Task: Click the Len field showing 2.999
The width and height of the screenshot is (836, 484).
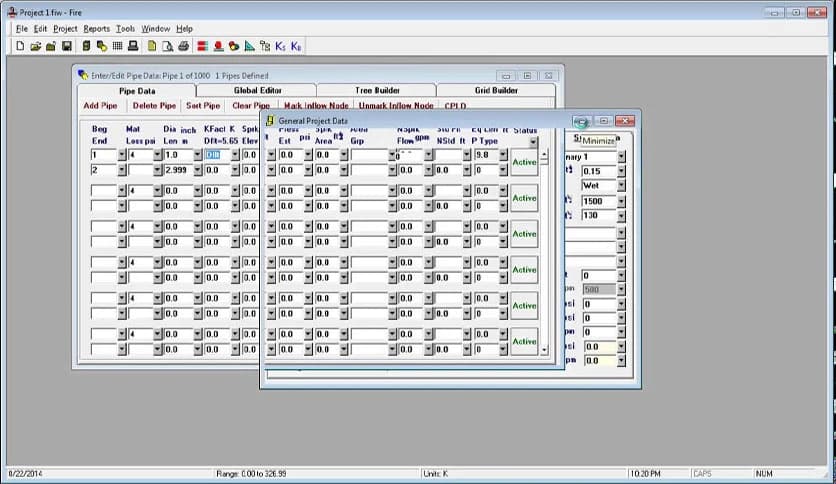Action: pos(179,170)
